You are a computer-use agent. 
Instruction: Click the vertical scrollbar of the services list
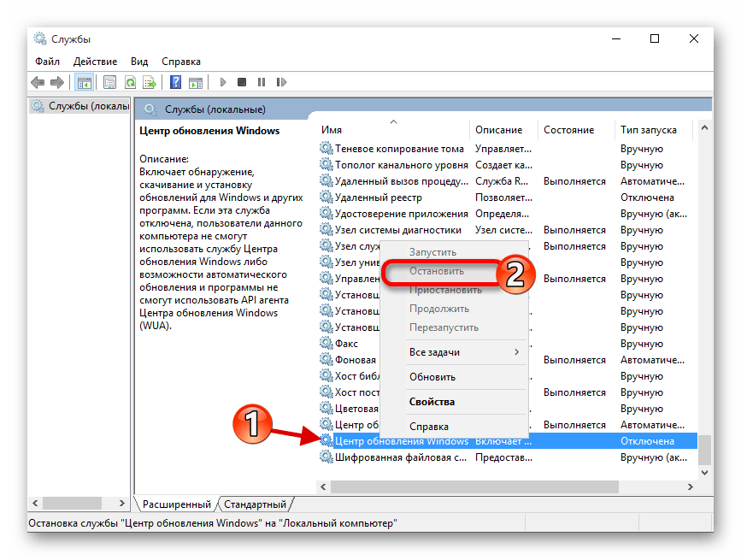[705, 299]
